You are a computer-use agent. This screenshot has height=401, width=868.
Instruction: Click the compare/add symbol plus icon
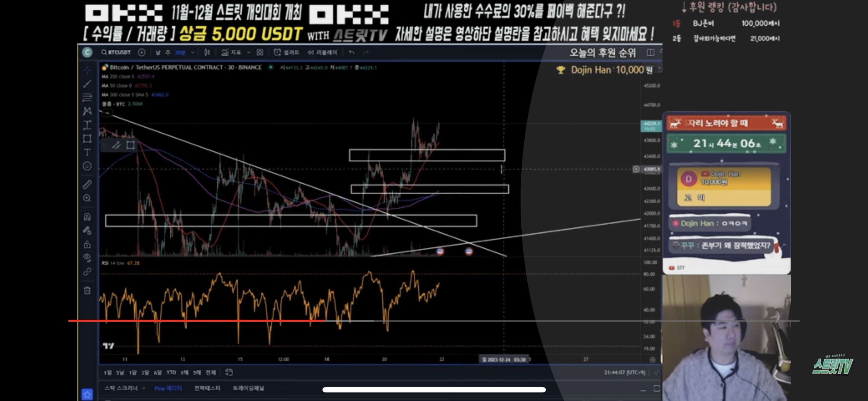pos(141,52)
